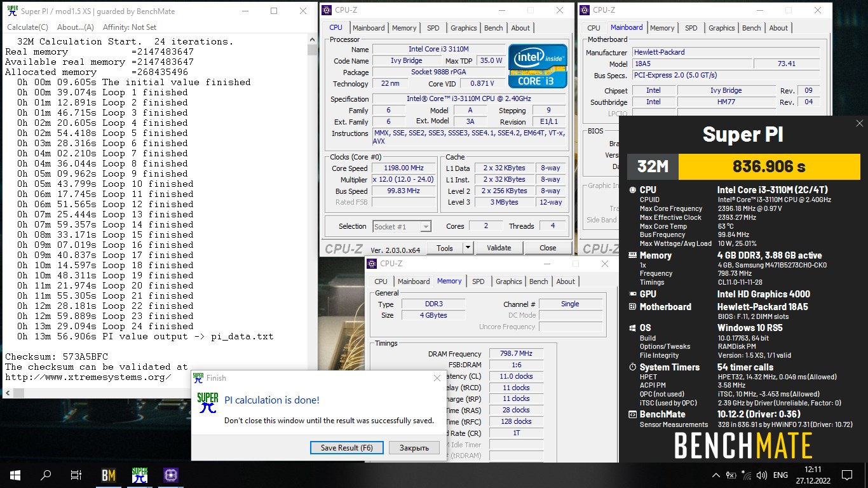Click the Super PI icon in the Finish dialog
Screen dimensions: 868x488
coord(208,403)
